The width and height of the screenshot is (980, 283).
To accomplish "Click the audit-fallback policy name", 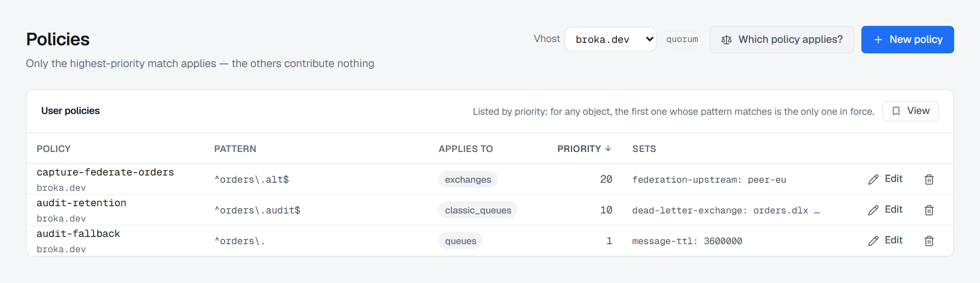I will click(x=78, y=234).
